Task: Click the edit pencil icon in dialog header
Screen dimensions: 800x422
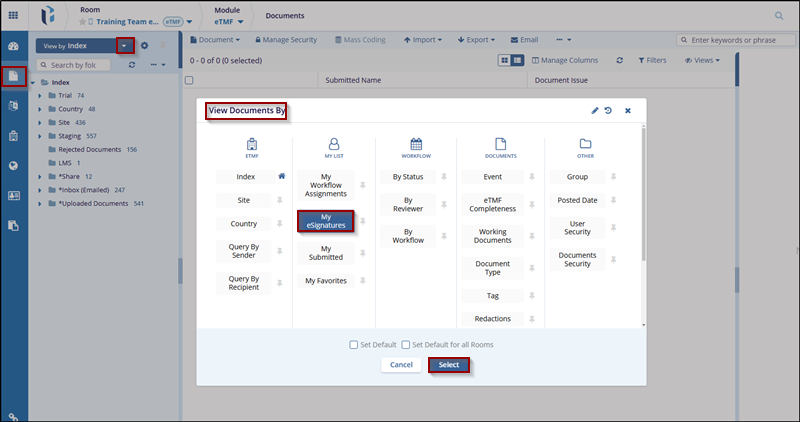Action: [595, 110]
